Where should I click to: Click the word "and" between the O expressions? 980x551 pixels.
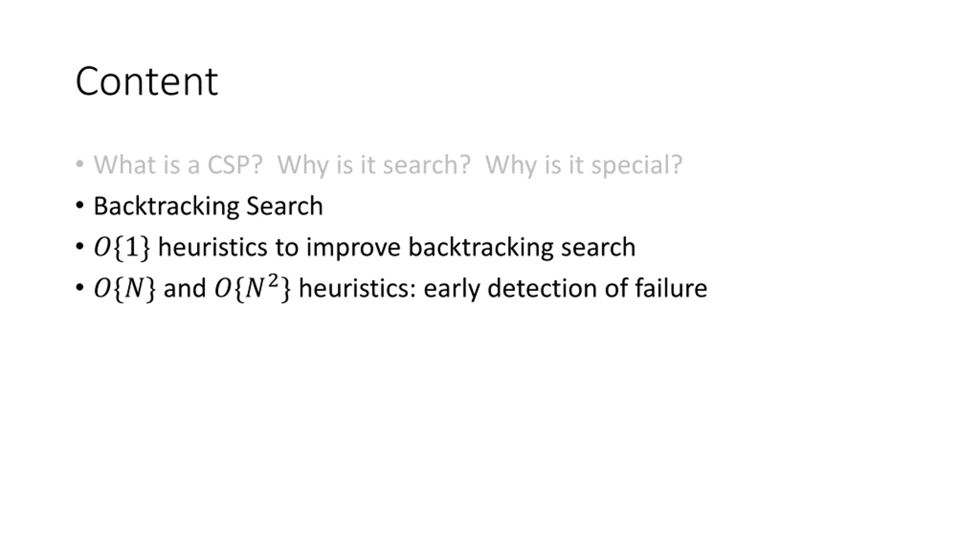pos(185,288)
